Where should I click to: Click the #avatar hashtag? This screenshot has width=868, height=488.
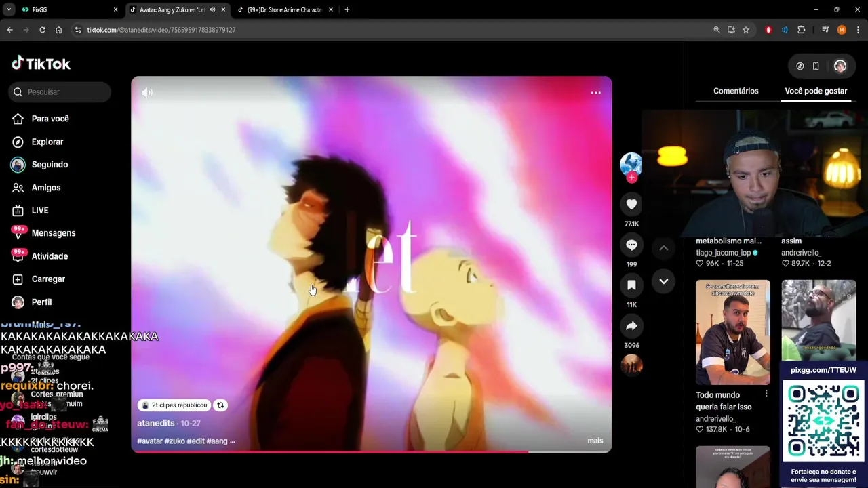[150, 441]
